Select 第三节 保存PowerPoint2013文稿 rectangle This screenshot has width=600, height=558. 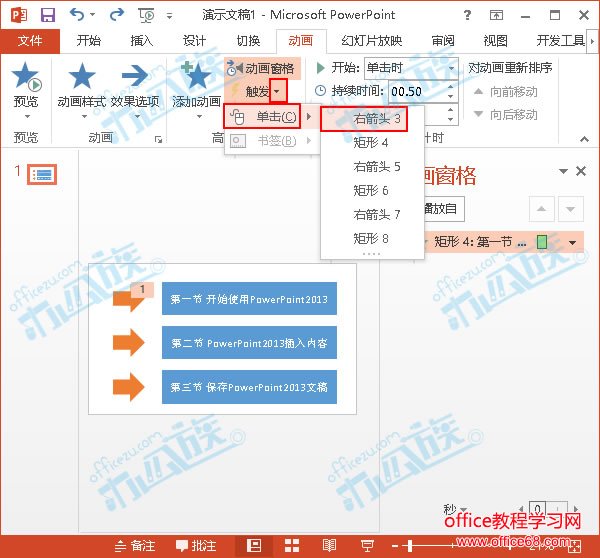pyautogui.click(x=249, y=387)
